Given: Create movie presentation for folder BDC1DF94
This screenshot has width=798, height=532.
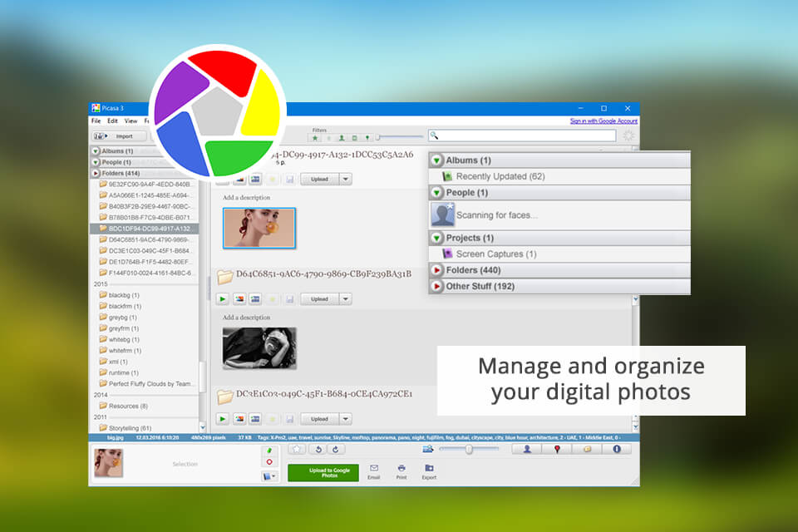Looking at the screenshot, I should (255, 180).
